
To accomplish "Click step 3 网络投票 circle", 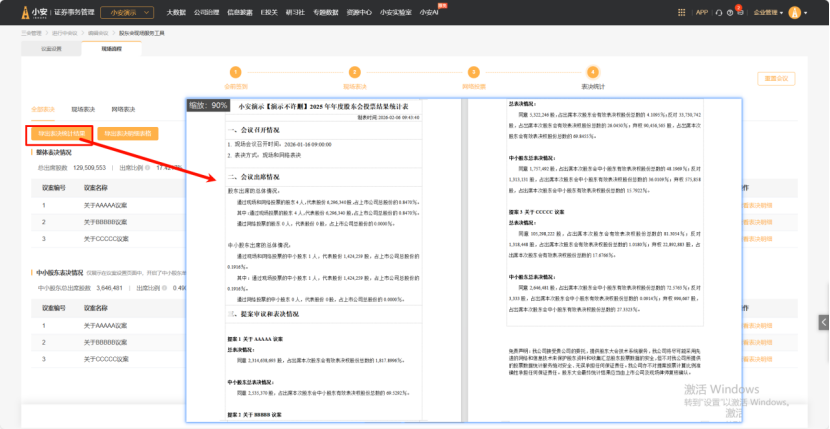I will 473,71.
